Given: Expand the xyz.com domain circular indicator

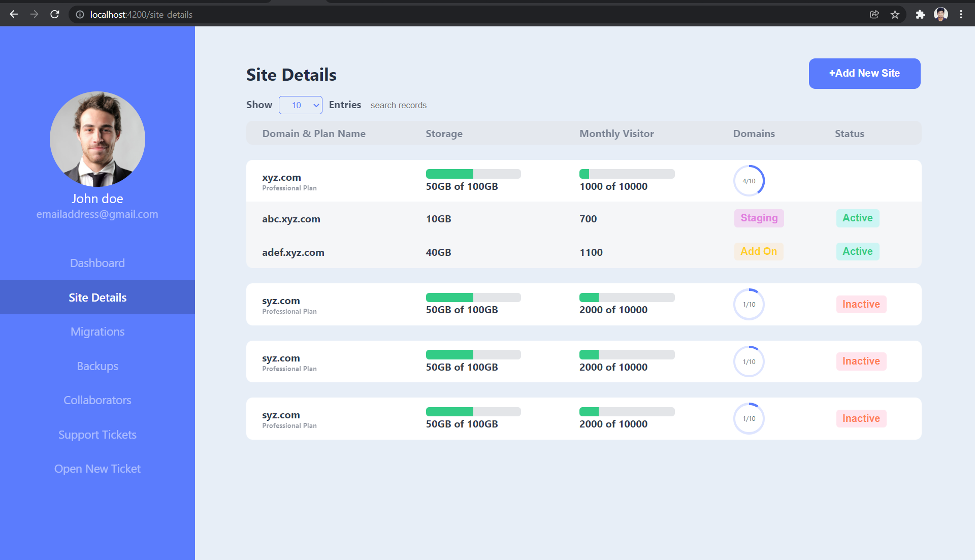Looking at the screenshot, I should (x=749, y=180).
